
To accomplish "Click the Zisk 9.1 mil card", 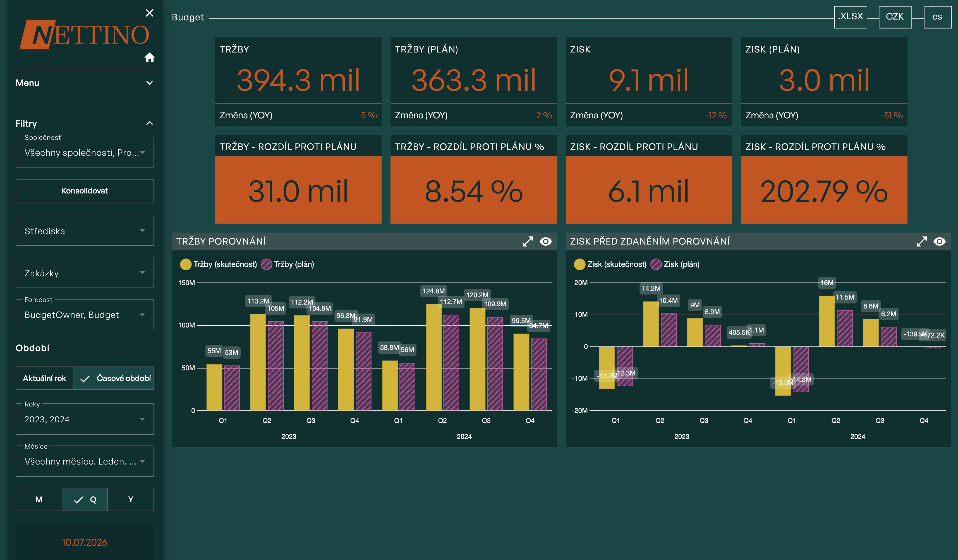I will (649, 81).
